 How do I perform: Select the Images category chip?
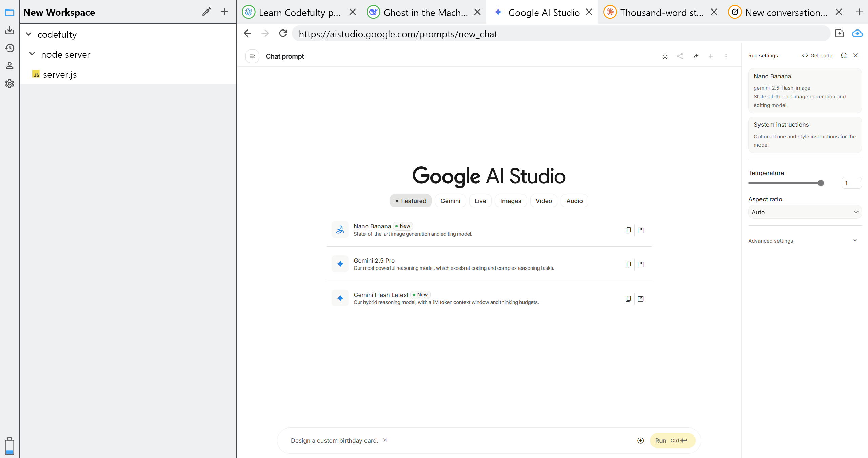click(511, 201)
